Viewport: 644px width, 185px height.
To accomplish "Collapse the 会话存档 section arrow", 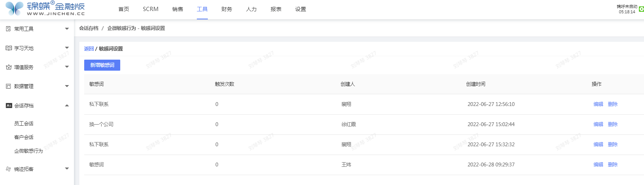I will [x=67, y=106].
